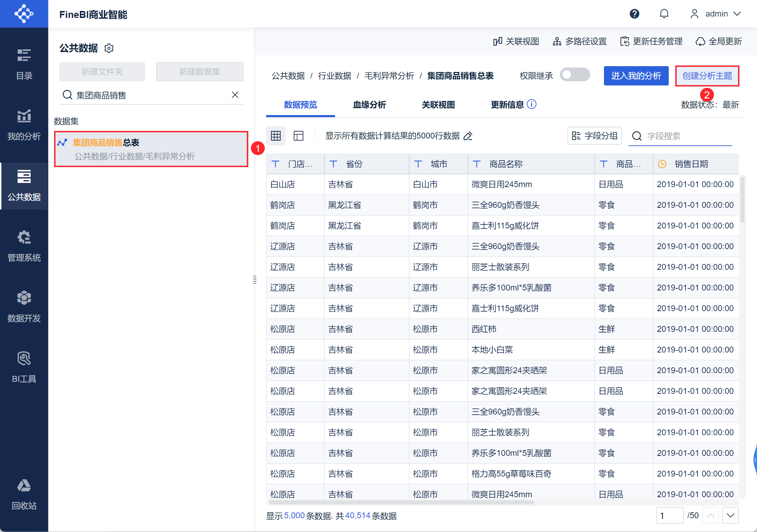
Task: Click the 门店 column header
Action: (295, 164)
